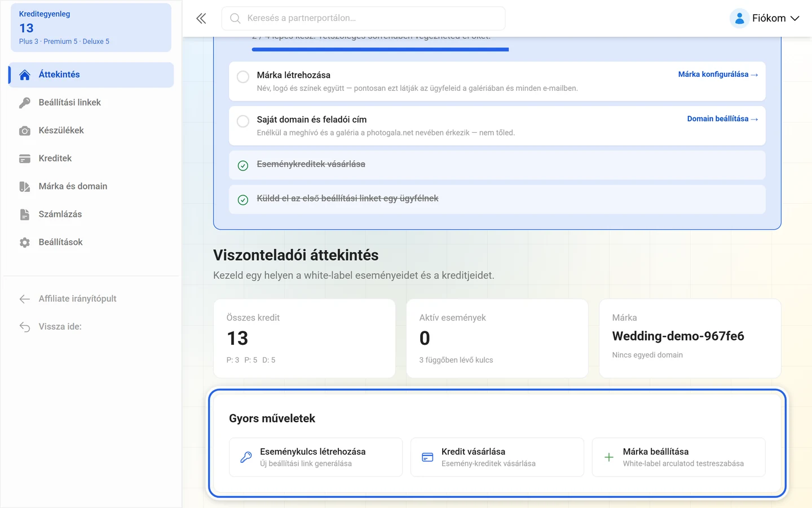Open Márka és domain section
Image resolution: width=812 pixels, height=508 pixels.
[x=91, y=187]
